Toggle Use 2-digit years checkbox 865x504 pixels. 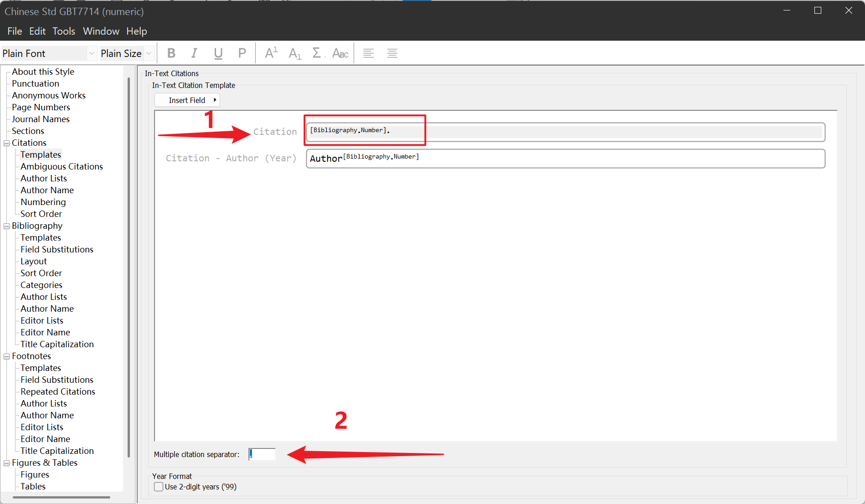[x=159, y=487]
